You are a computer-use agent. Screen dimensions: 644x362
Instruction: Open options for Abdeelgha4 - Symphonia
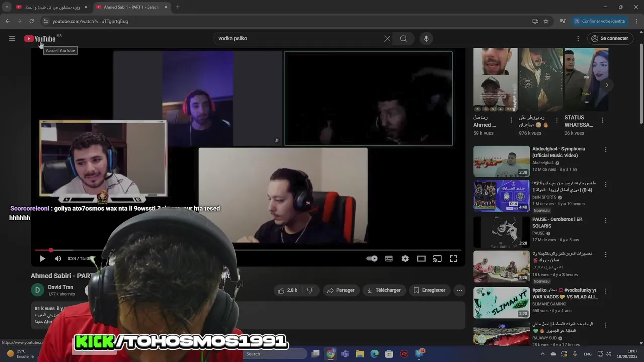606,150
